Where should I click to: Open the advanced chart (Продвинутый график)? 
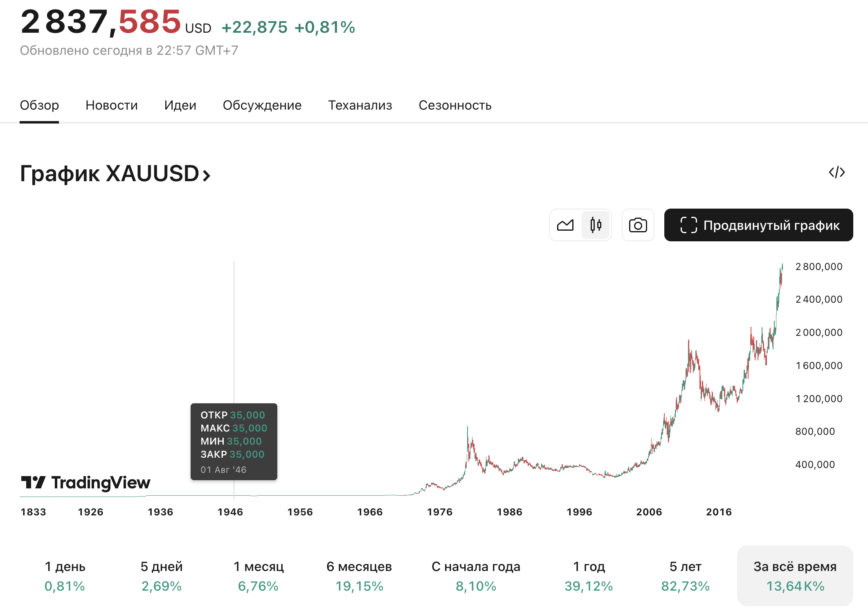pyautogui.click(x=758, y=225)
